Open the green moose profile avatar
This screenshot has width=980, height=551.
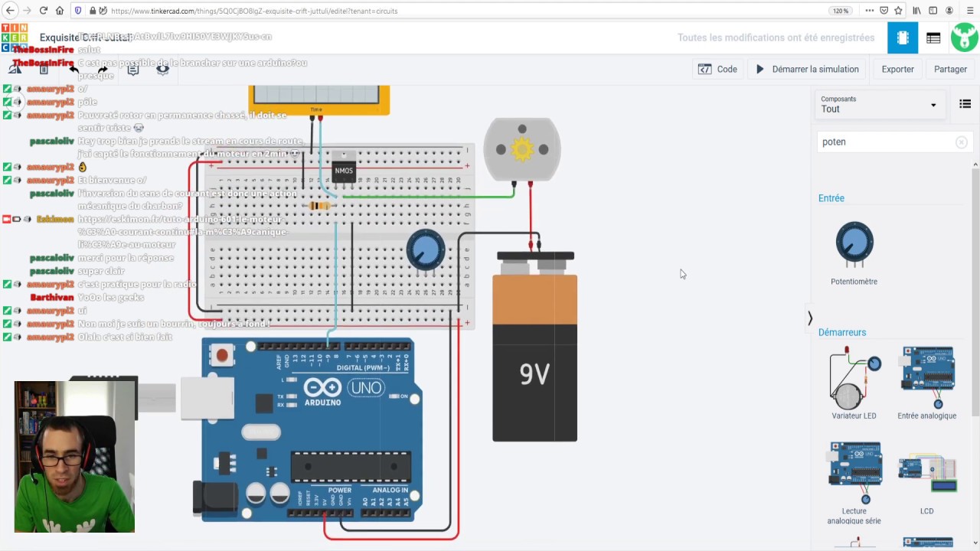click(964, 37)
